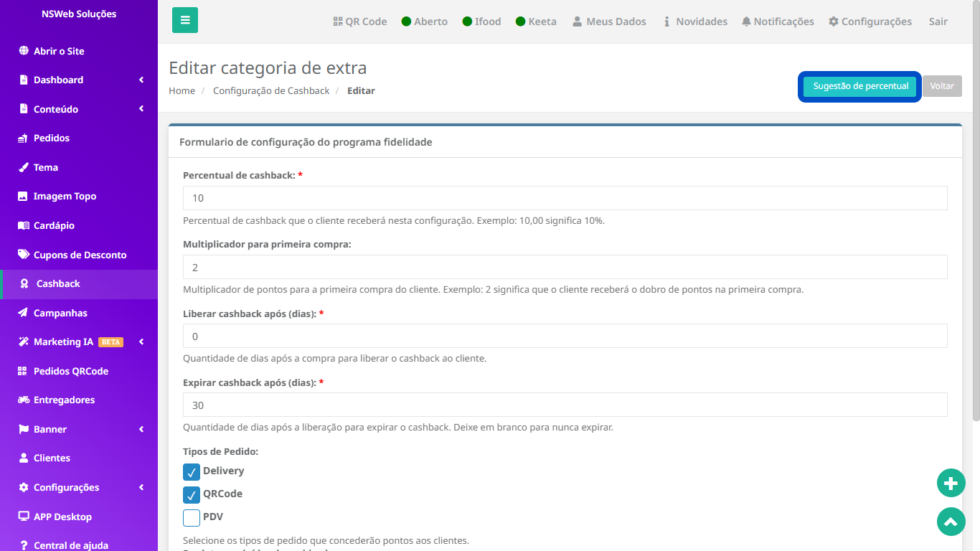Expand the Banner sidebar submenu
Screen dimensions: 980x551
tap(141, 429)
